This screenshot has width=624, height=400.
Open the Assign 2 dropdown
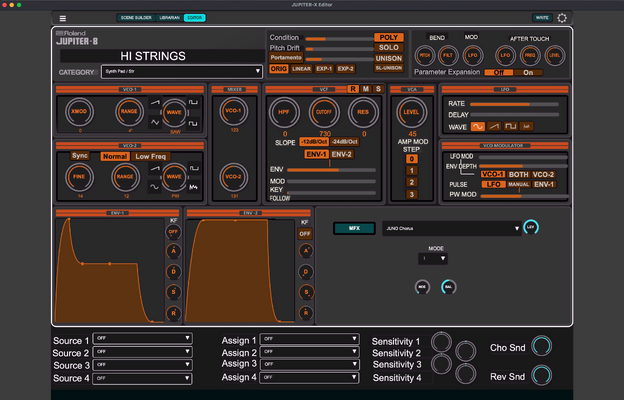(309, 352)
